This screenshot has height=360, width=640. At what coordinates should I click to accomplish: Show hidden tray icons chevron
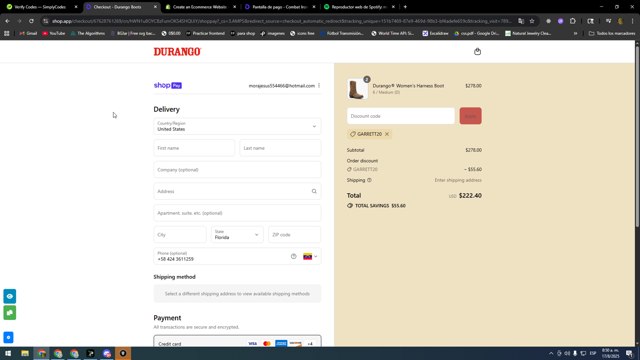click(x=551, y=353)
